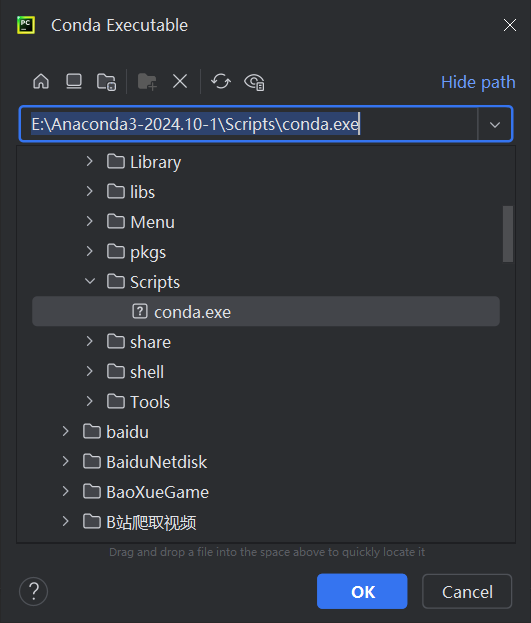531x623 pixels.
Task: Select the Tools folder row
Action: pos(266,402)
